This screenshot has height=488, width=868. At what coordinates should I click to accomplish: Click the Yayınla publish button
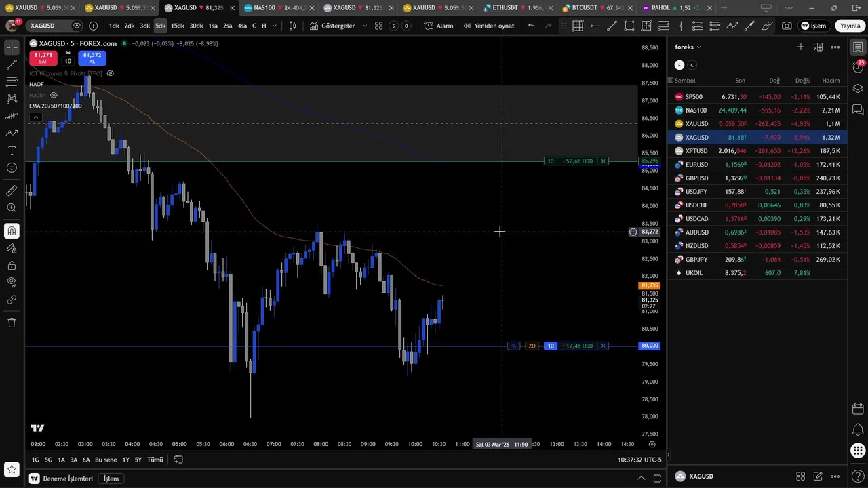[850, 26]
